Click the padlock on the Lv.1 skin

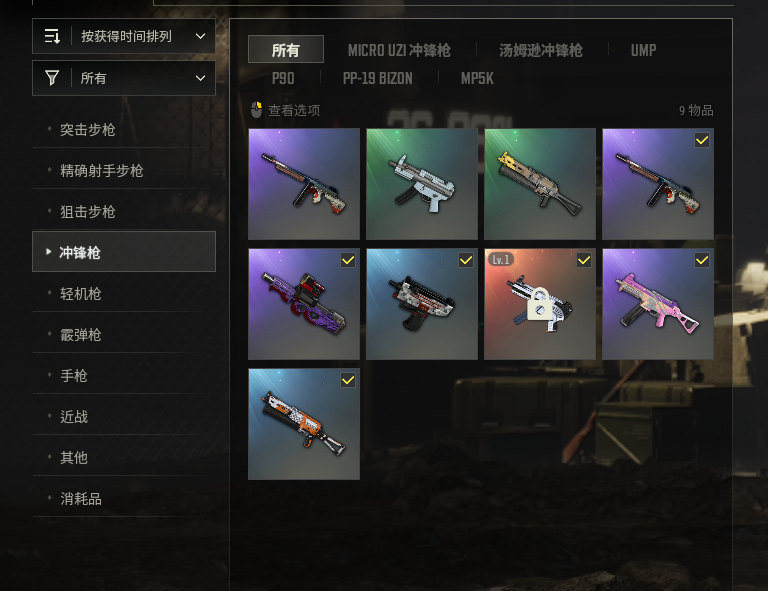click(x=540, y=304)
